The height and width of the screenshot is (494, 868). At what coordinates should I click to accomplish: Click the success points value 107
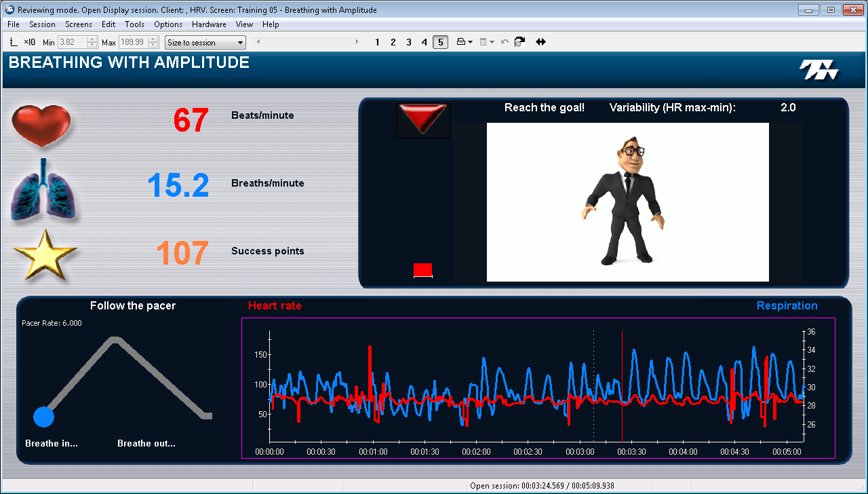tap(182, 253)
